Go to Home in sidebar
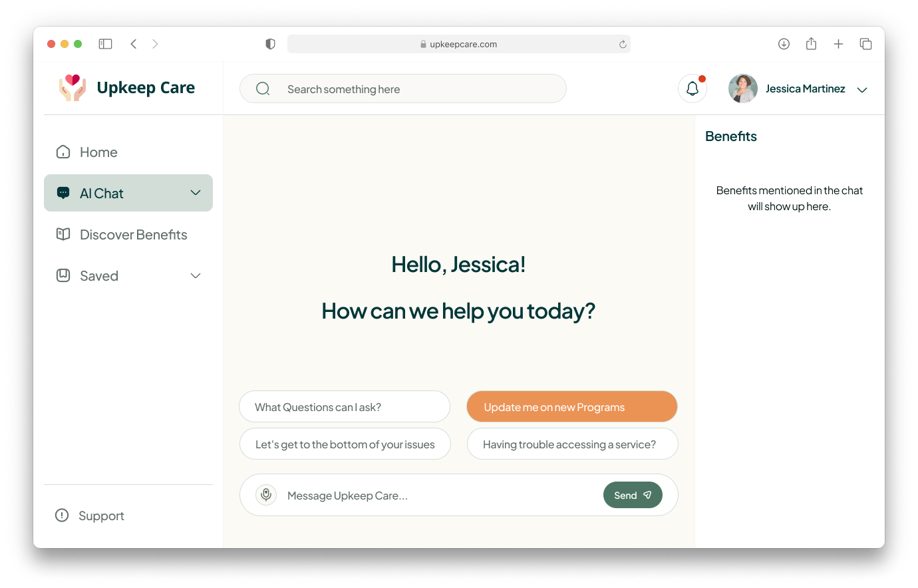Screen dimensions: 918x588 tap(98, 152)
